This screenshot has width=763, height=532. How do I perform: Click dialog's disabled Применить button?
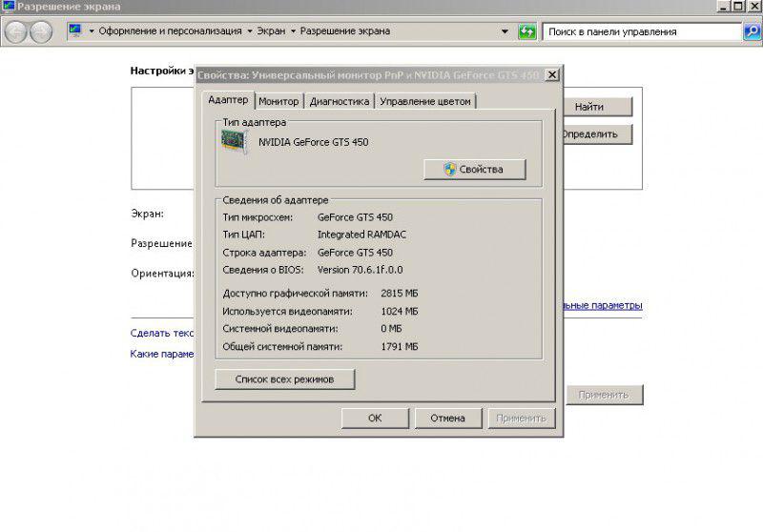point(521,419)
